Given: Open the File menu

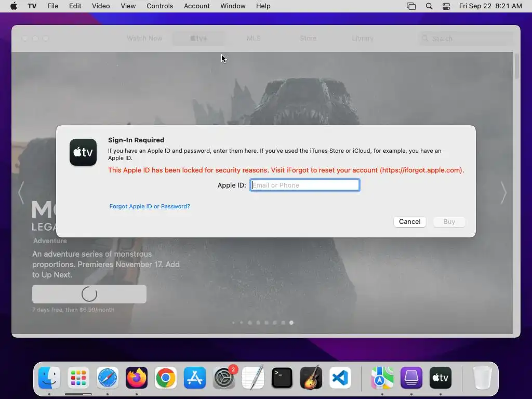Looking at the screenshot, I should [x=52, y=6].
